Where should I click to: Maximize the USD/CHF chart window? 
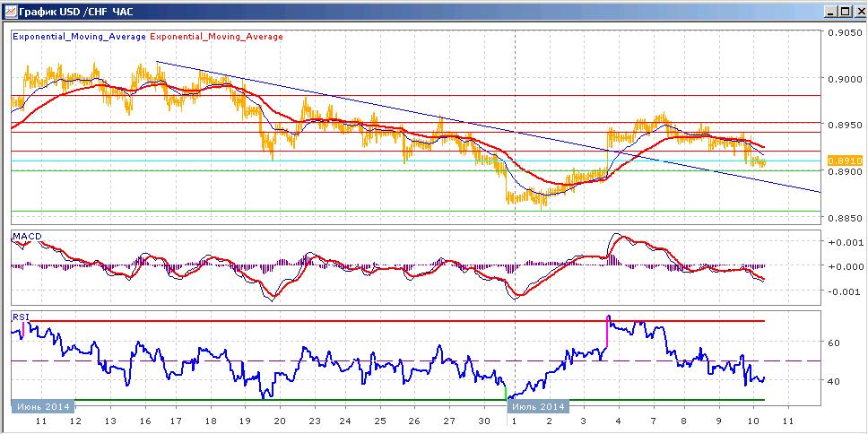(x=844, y=11)
